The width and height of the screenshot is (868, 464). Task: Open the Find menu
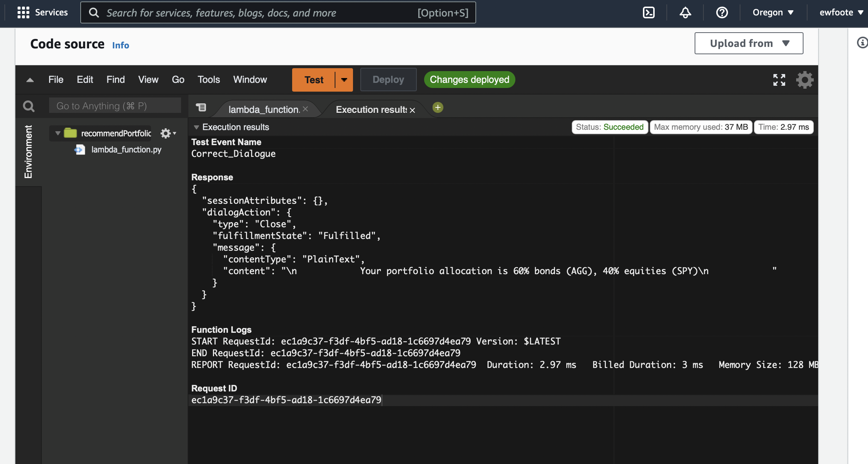(115, 80)
